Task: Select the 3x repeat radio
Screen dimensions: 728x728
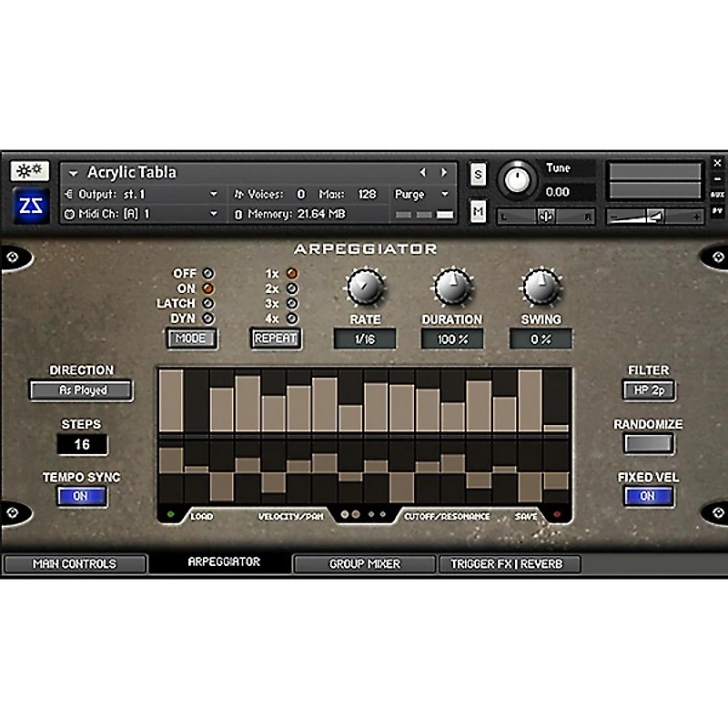Action: (292, 303)
